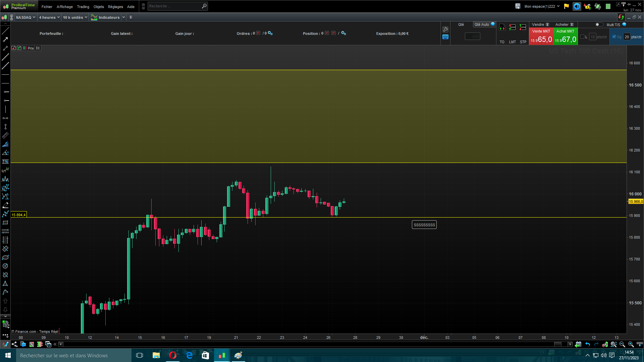644x362 pixels.
Task: Expand the 4 heures timeframe dropdown
Action: [49, 17]
